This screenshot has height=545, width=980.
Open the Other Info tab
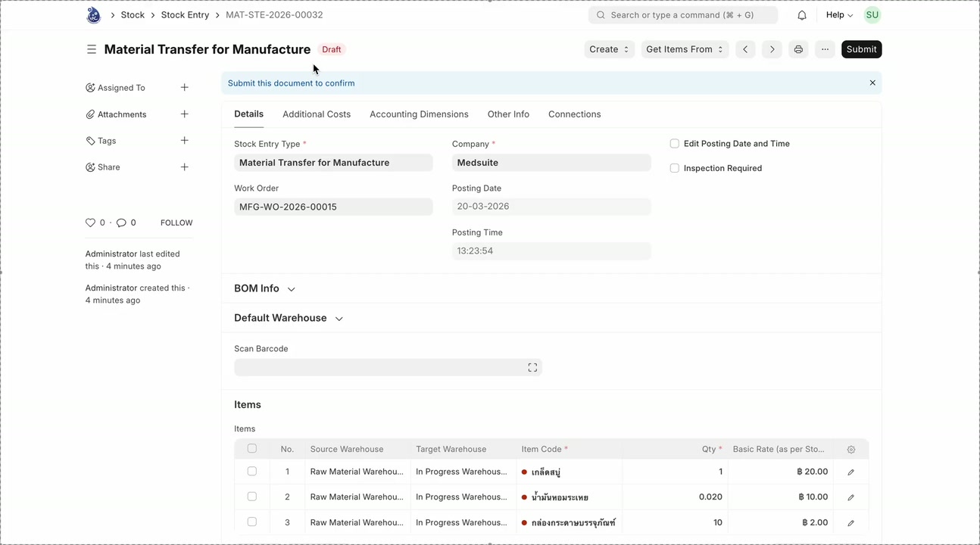pos(508,114)
